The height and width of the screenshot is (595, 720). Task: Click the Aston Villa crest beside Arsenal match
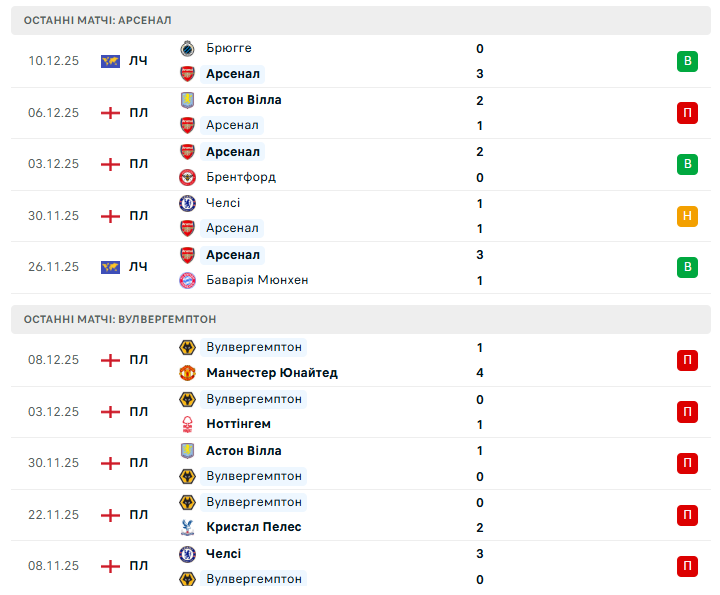click(187, 100)
